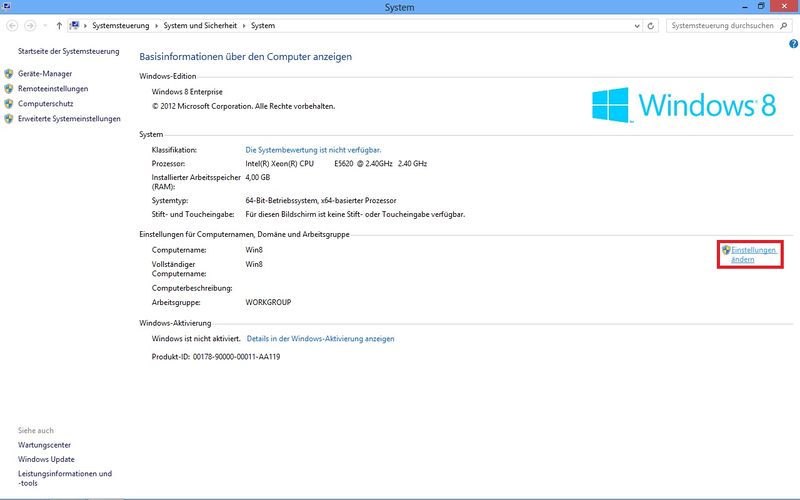Click Die Systembewertung ist nicht verfügbar link
800x500 pixels.
coord(313,150)
